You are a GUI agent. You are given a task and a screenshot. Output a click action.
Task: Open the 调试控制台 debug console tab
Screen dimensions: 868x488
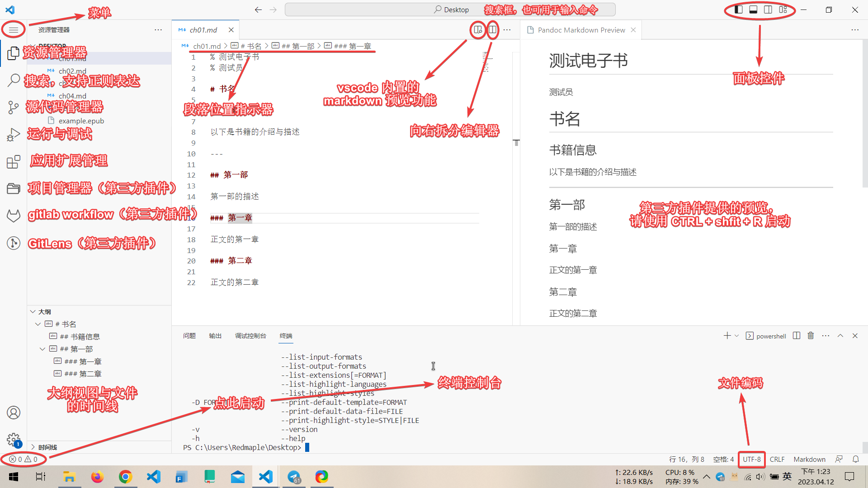click(x=250, y=336)
